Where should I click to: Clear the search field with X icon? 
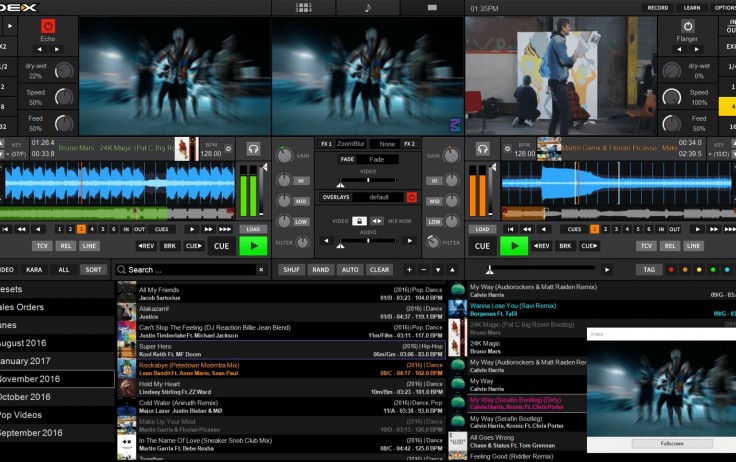click(x=262, y=270)
